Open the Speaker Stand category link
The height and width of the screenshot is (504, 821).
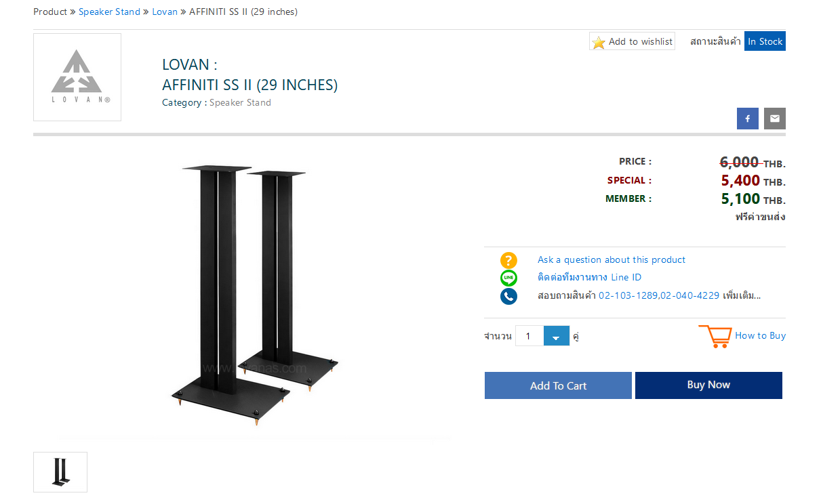click(x=240, y=103)
